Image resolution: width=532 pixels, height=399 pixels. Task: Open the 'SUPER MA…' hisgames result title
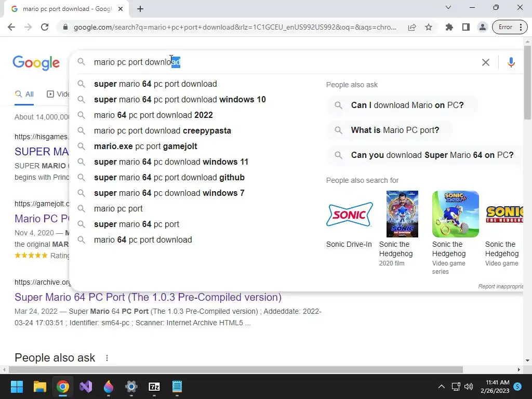click(42, 152)
